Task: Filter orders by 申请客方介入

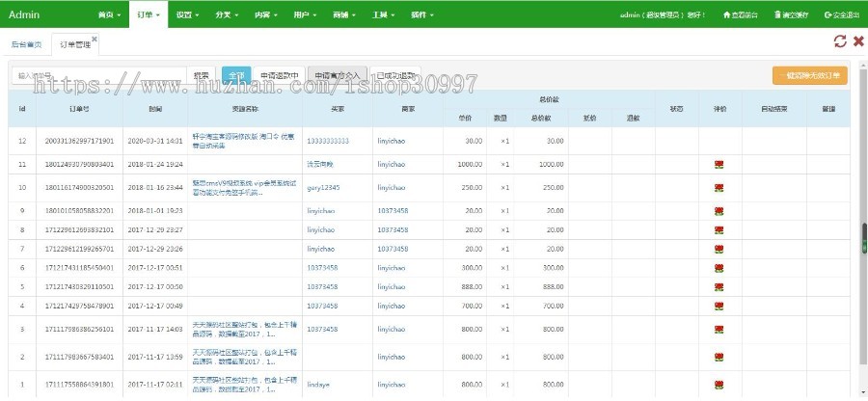Action: coord(338,76)
